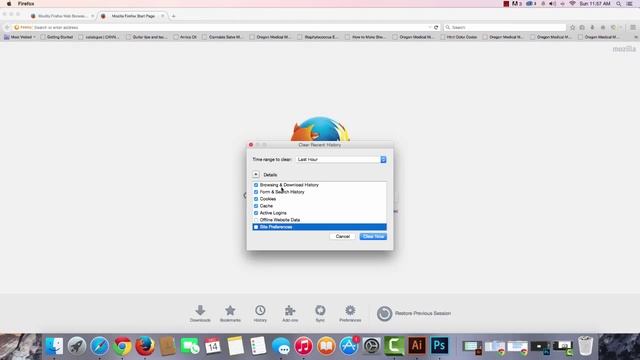The height and width of the screenshot is (360, 640).
Task: Uncheck the Cache checkbox
Action: (256, 206)
